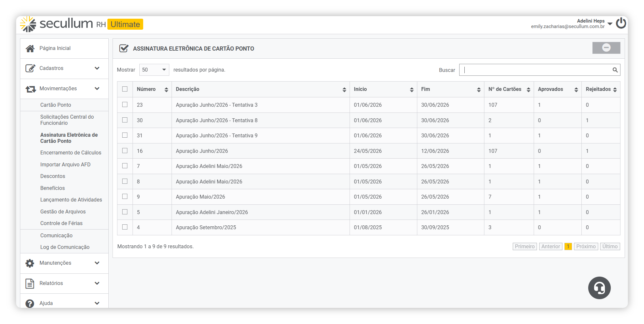Click the Ajuda question mark icon
This screenshot has width=644, height=324.
click(30, 303)
